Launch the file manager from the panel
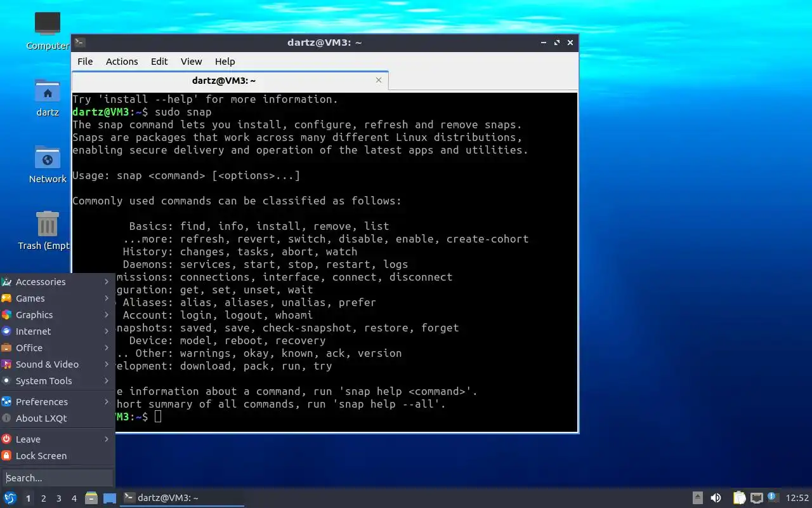This screenshot has width=812, height=508. (91, 498)
